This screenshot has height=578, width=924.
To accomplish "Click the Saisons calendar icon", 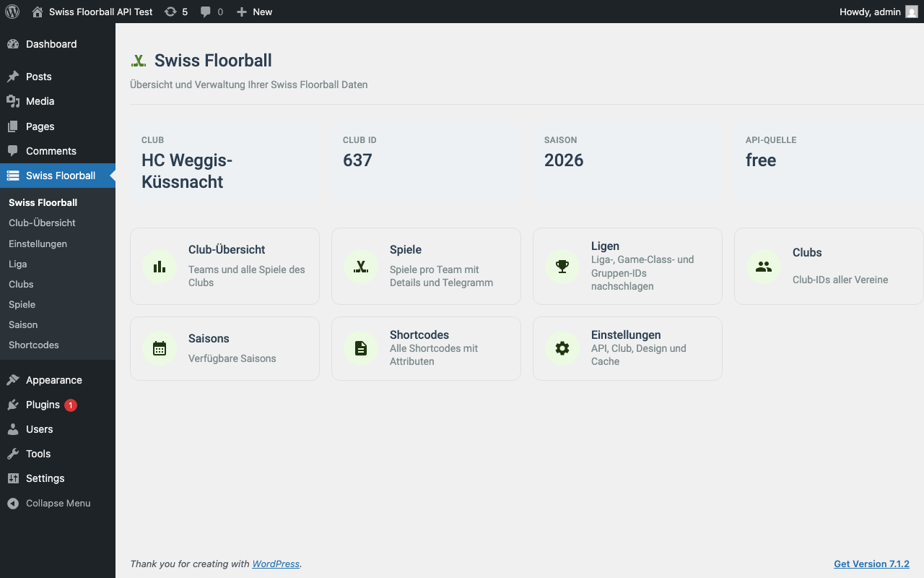I will tap(160, 348).
